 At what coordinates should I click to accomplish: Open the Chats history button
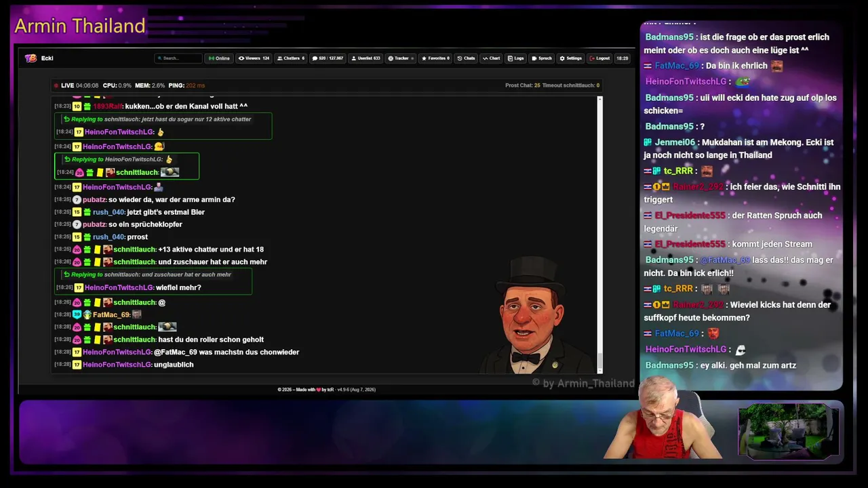[x=466, y=58]
